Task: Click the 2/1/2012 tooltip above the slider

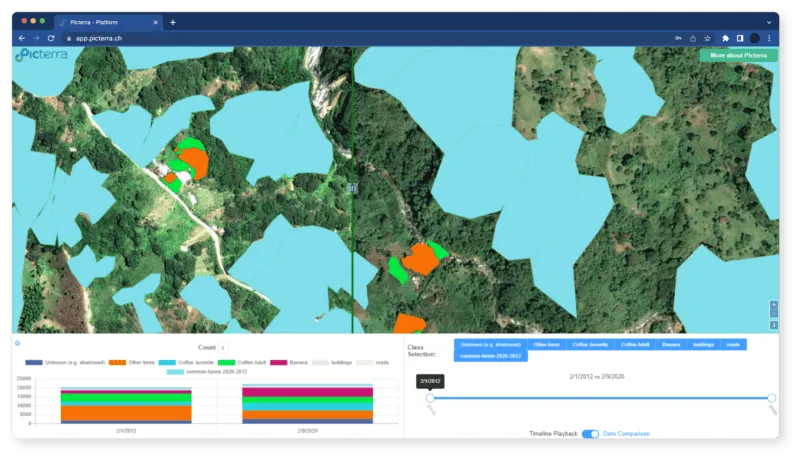Action: [430, 381]
